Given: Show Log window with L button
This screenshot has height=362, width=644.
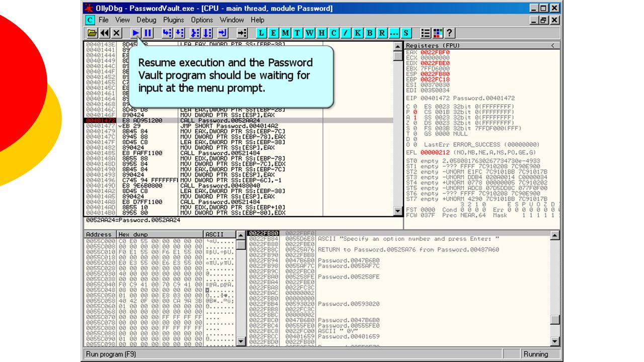Looking at the screenshot, I should [261, 33].
